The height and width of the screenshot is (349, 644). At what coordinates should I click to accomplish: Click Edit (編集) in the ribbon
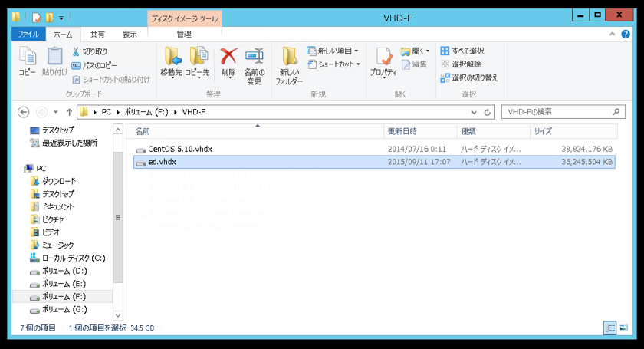tap(415, 64)
